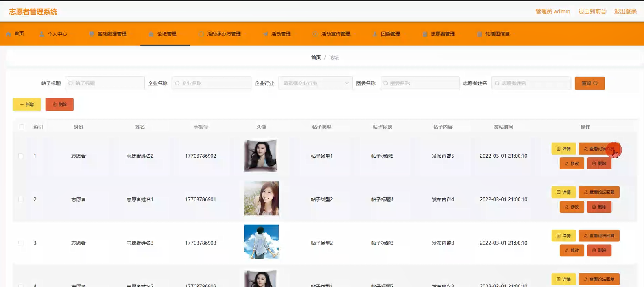Open the 活动宣传管理 menu

(331, 34)
